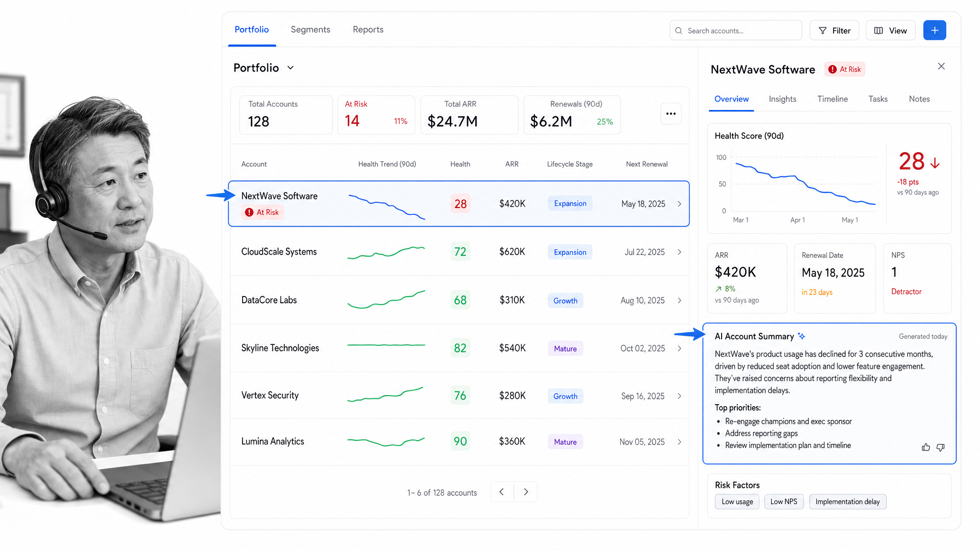Click the Mature tag for Skyline Technologies
This screenshot has width=980, height=551.
(x=565, y=349)
